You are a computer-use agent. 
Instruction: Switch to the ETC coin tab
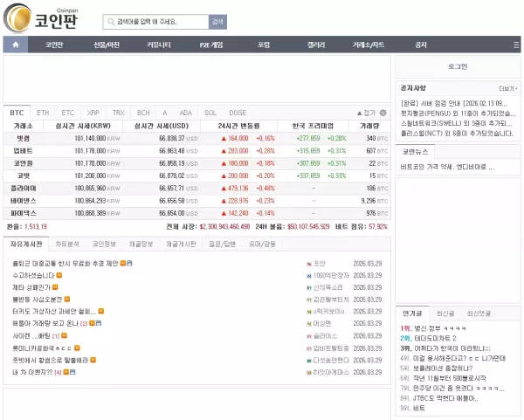pyautogui.click(x=68, y=113)
